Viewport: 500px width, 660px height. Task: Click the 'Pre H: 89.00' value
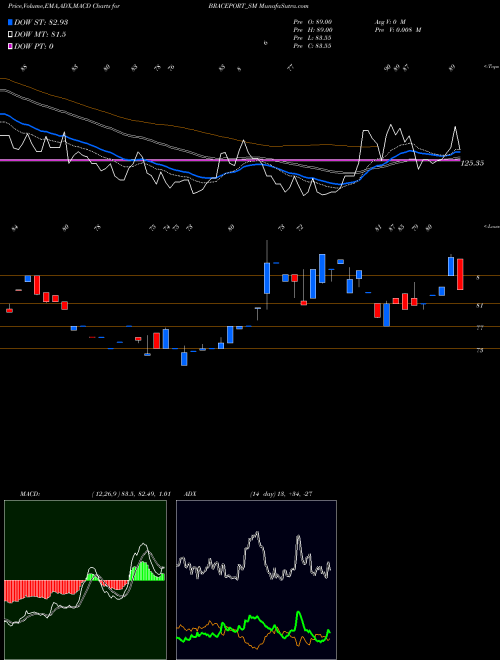(313, 30)
